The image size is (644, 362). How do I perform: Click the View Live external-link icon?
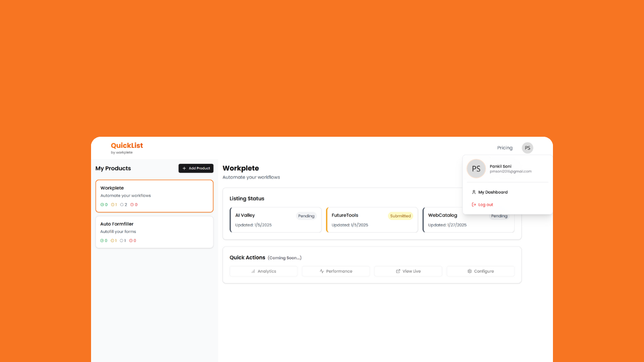[397, 271]
